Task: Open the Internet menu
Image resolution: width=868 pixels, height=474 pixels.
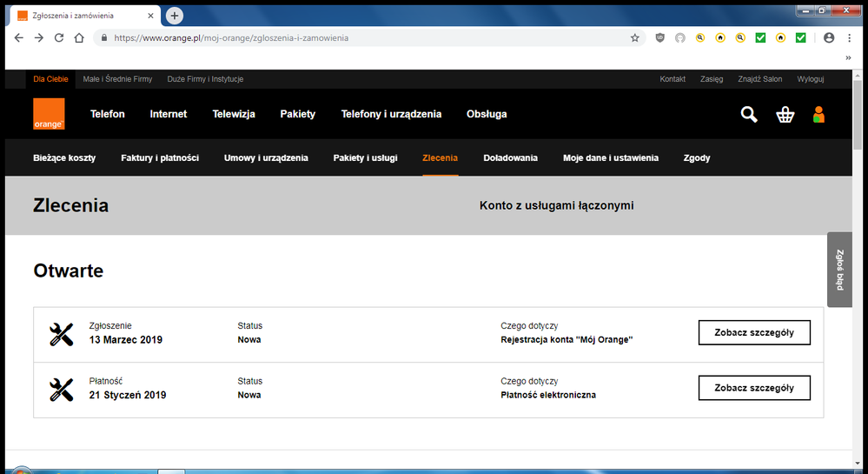Action: [x=169, y=114]
